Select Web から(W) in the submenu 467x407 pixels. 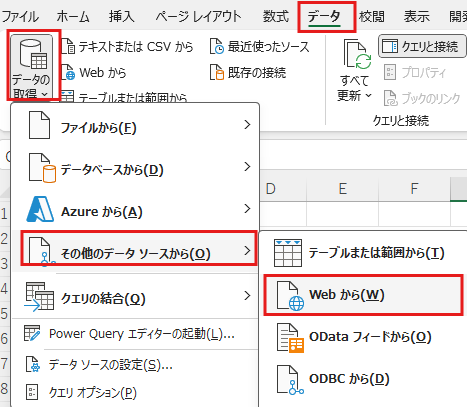click(x=363, y=295)
